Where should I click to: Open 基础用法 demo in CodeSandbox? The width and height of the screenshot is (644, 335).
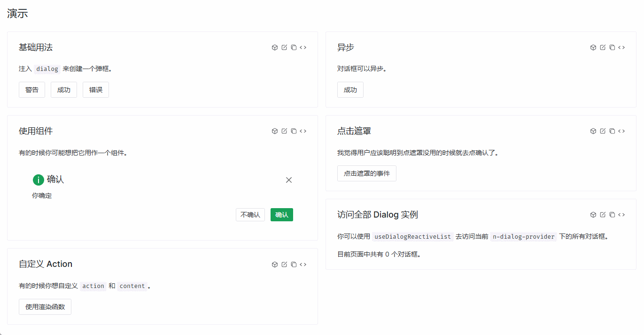(x=275, y=47)
